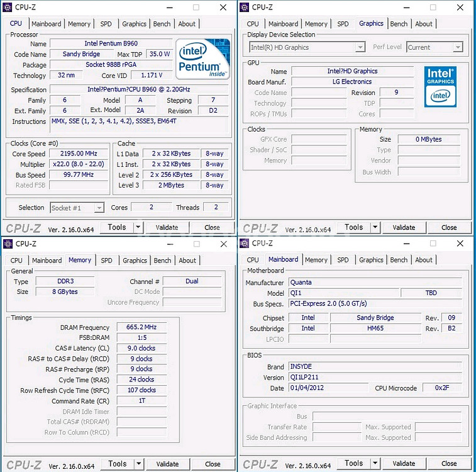Click the Close button in the Graphics window

click(448, 228)
